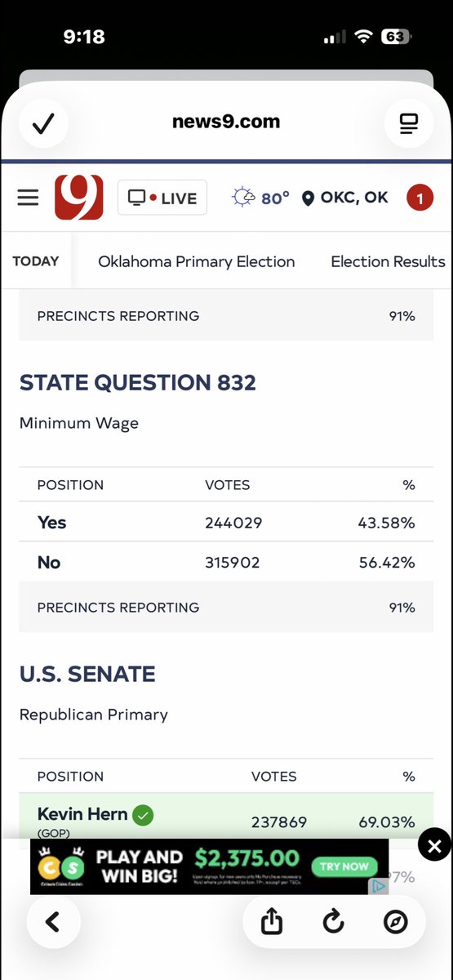Share the page using the share icon
The height and width of the screenshot is (980, 453).
(x=271, y=922)
